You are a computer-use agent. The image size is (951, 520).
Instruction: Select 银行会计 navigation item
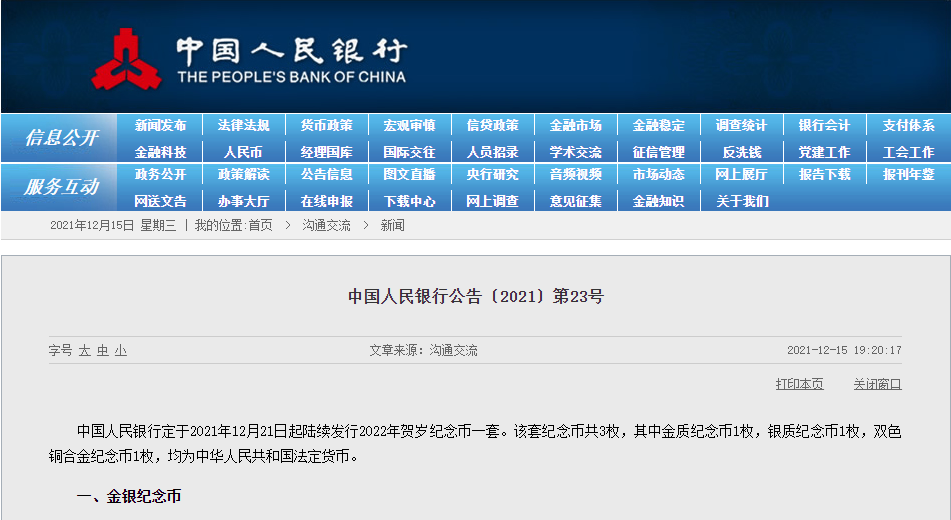point(825,126)
